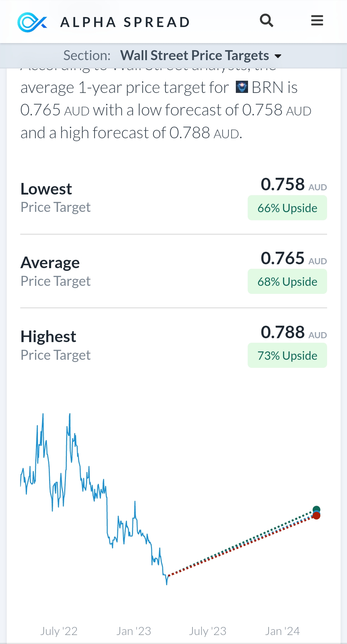347x644 pixels.
Task: Click the ALPHA SPREAD brand text
Action: (125, 22)
